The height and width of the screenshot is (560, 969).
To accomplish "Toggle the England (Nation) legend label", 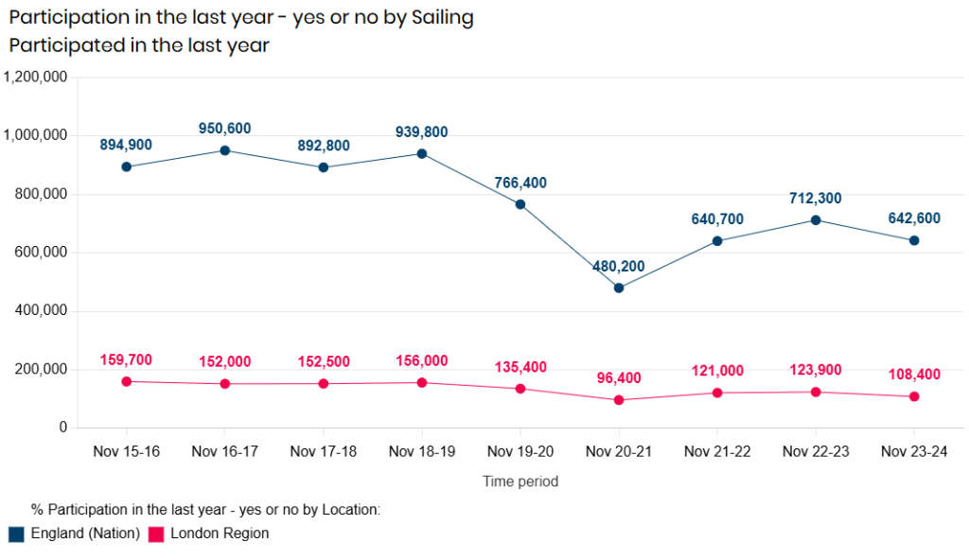I will click(85, 534).
